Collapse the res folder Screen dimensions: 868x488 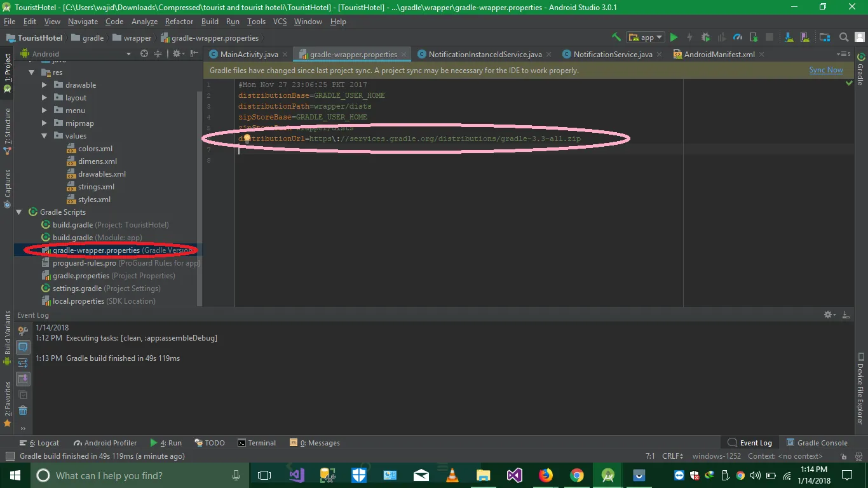coord(31,72)
